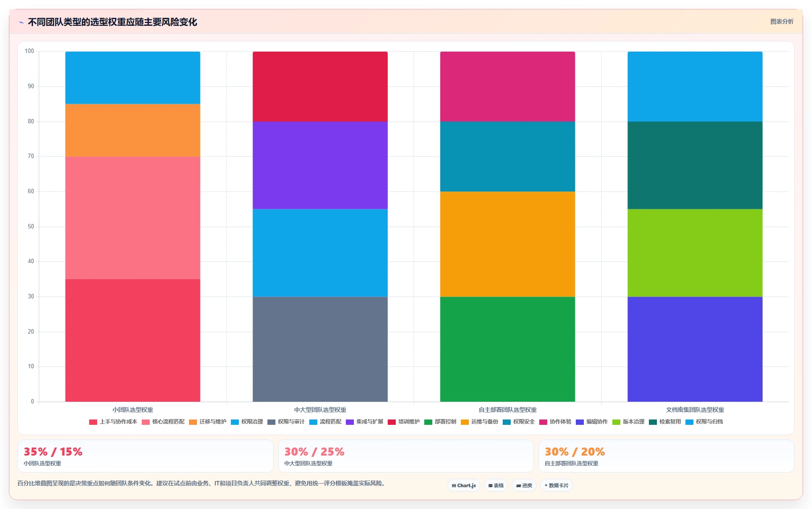This screenshot has width=812, height=509.
Task: Click the chart title 不同团队类型的选型权重应随主要风险变化
Action: (x=112, y=22)
